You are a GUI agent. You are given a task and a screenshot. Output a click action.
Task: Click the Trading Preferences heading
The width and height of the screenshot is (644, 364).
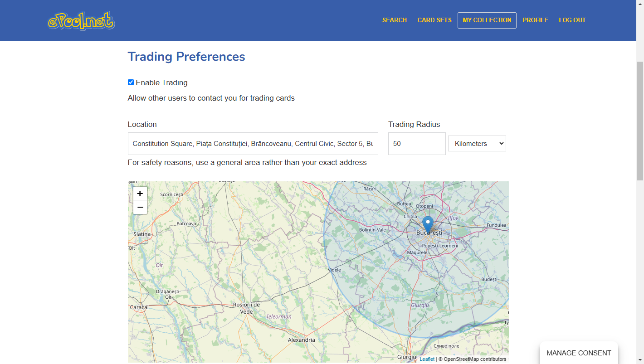click(x=186, y=57)
